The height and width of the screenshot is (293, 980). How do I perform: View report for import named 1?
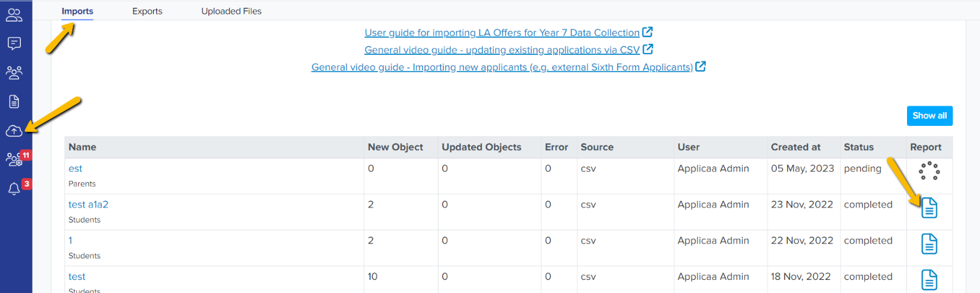[x=929, y=244]
